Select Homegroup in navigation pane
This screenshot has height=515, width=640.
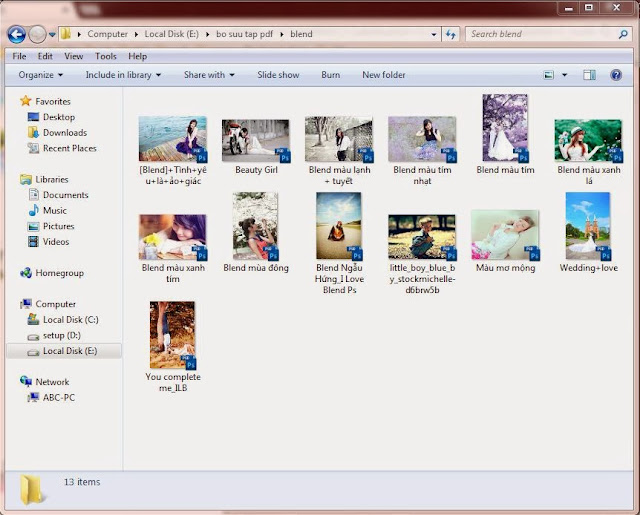coord(59,273)
